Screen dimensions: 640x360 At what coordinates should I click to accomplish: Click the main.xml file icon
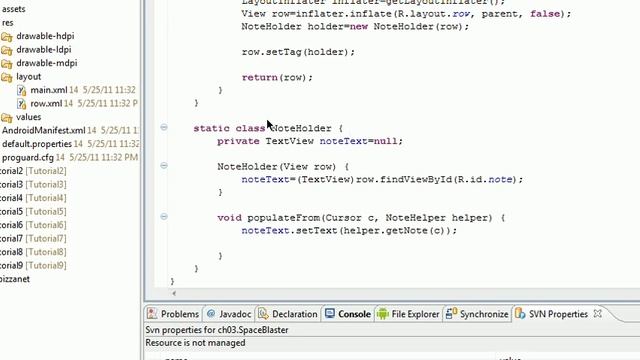tap(22, 90)
